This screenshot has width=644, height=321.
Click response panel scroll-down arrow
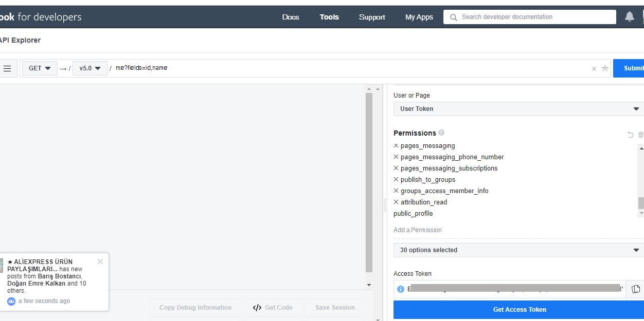pos(369,285)
